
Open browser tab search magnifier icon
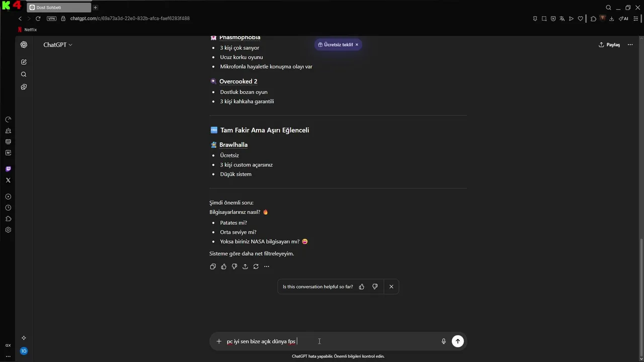[x=608, y=8]
